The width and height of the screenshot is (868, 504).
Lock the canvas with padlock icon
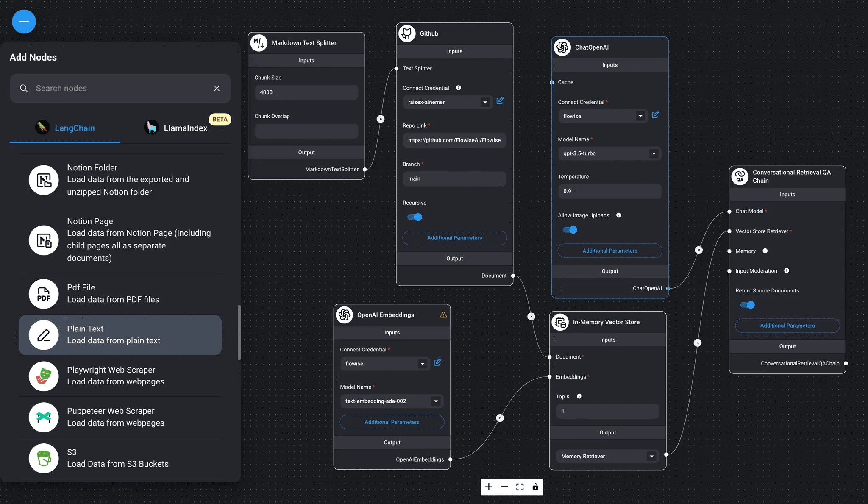point(535,487)
